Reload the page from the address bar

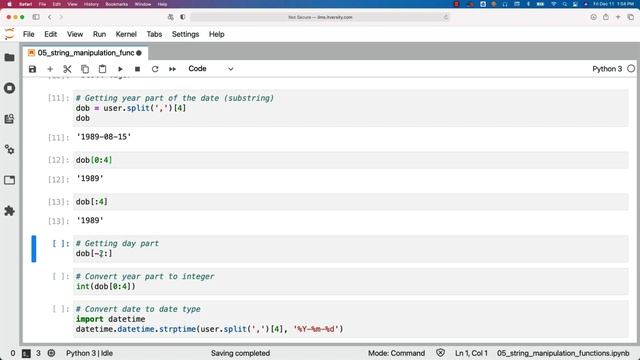coord(445,17)
